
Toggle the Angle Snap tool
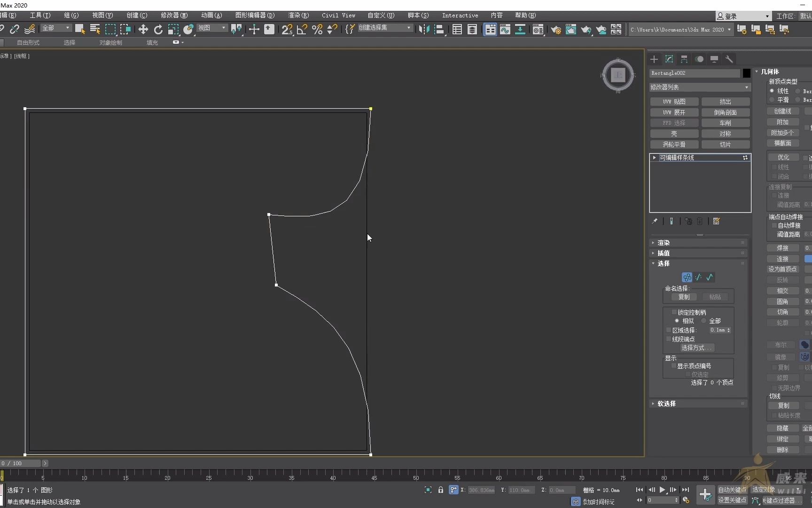pyautogui.click(x=302, y=29)
